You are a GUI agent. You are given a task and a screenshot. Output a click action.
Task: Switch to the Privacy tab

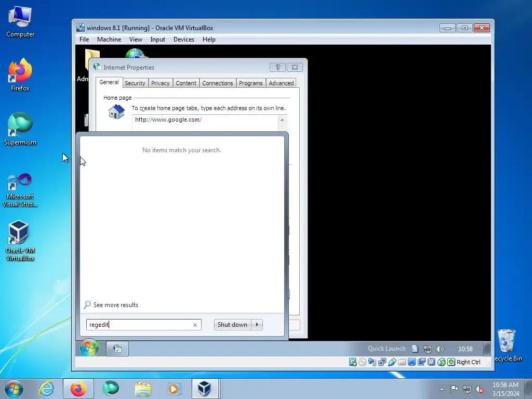click(x=160, y=83)
